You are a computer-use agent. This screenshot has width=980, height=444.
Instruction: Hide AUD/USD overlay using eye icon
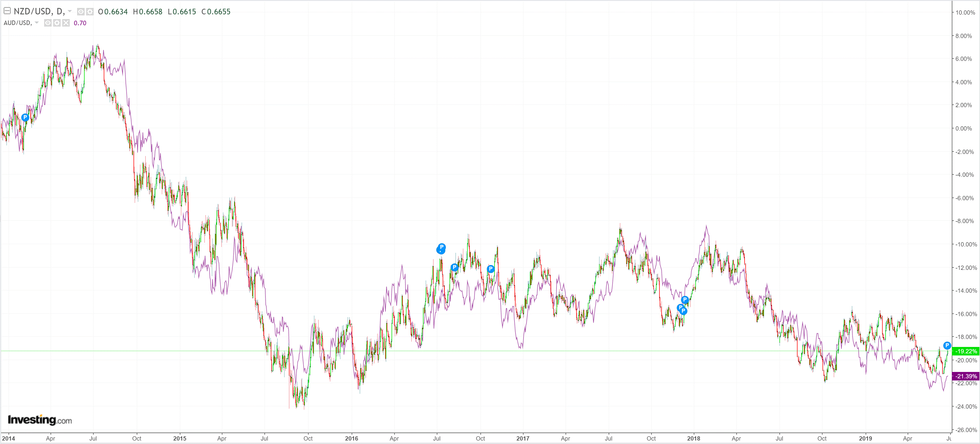point(48,23)
